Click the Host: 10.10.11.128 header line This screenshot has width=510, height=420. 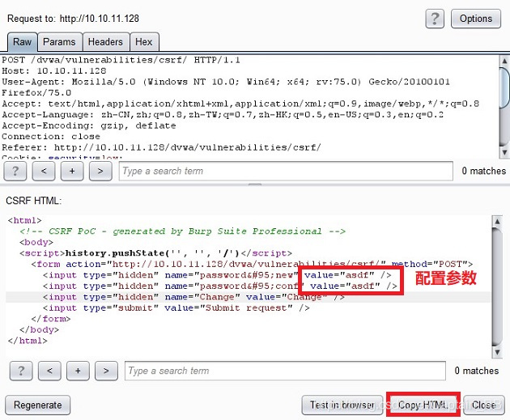54,71
